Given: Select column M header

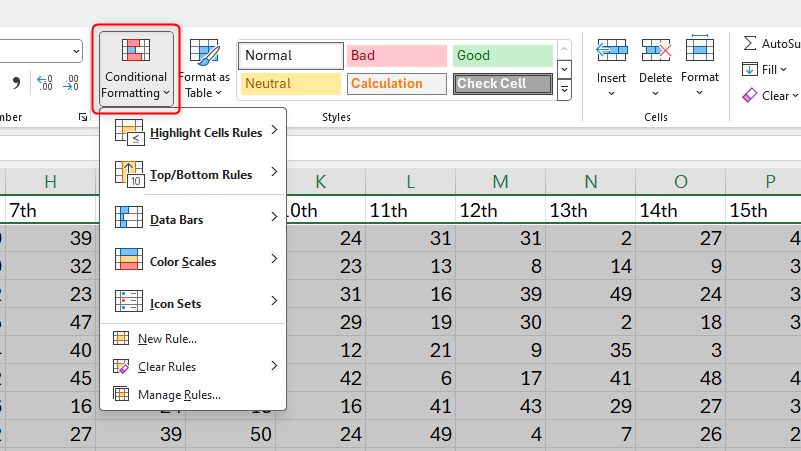Looking at the screenshot, I should (x=500, y=181).
